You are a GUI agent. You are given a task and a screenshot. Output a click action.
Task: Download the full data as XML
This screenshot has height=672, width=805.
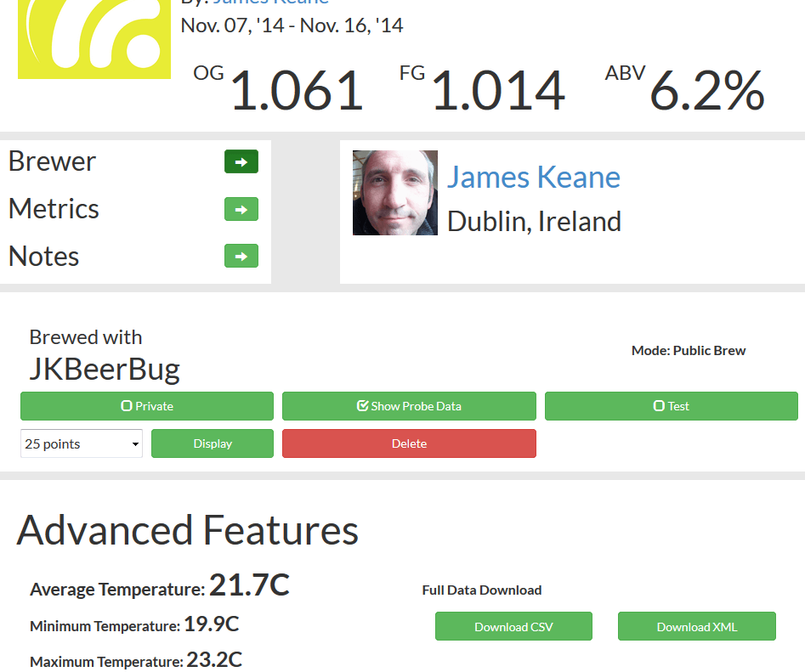697,626
